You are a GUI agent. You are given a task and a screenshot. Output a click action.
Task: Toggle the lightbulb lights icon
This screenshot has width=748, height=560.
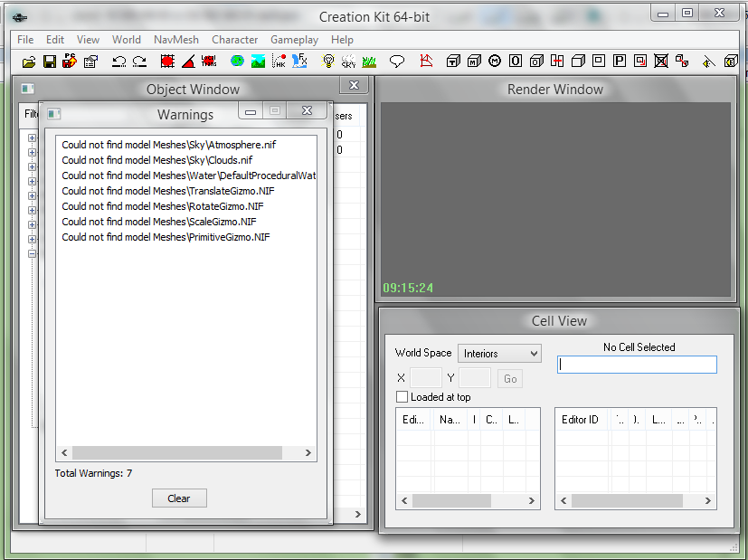click(x=328, y=62)
